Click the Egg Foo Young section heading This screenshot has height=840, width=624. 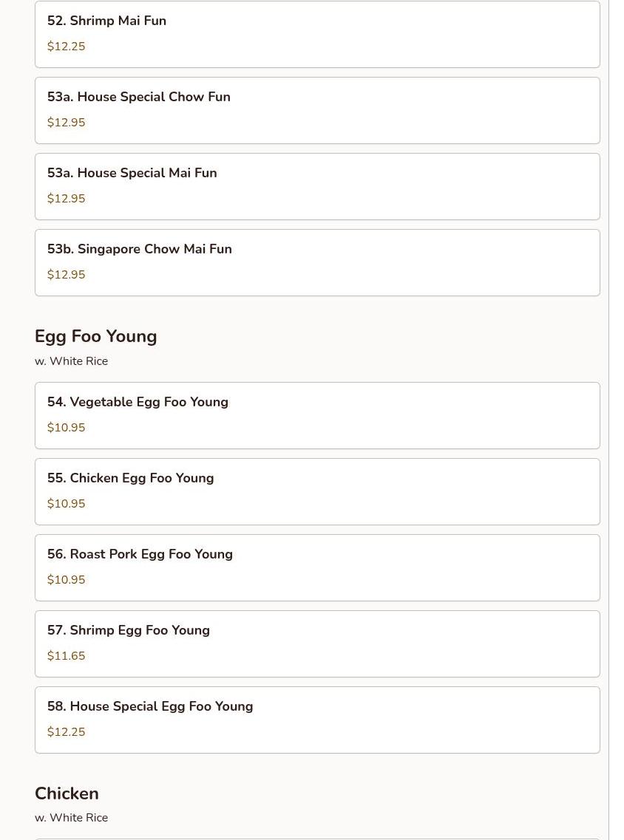[x=95, y=336]
